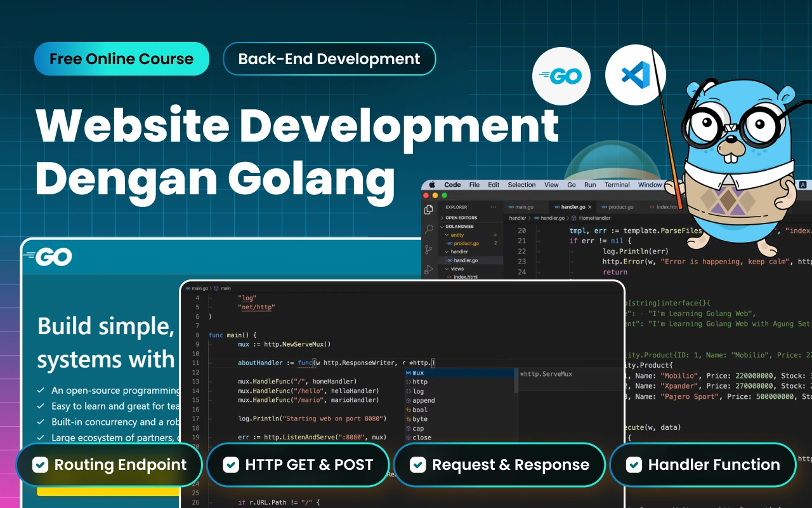Expand the OPEN EDITORS section

coord(442,218)
